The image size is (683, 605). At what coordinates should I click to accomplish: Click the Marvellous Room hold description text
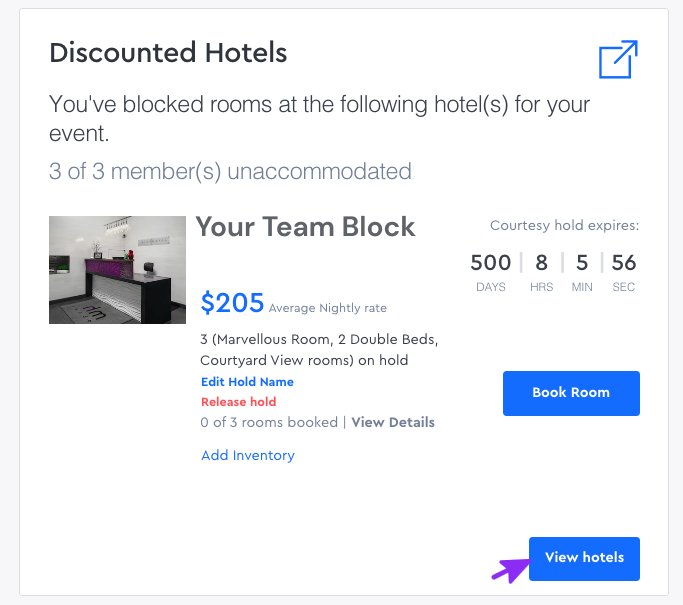(319, 349)
